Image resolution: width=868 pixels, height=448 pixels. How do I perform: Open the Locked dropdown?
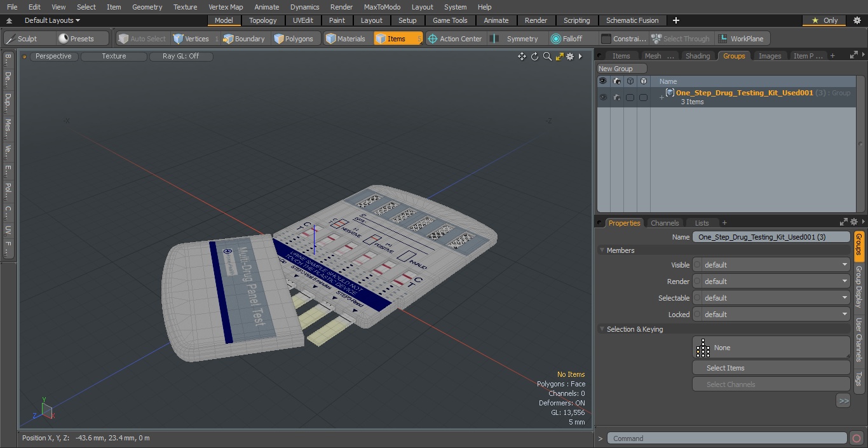pos(771,315)
